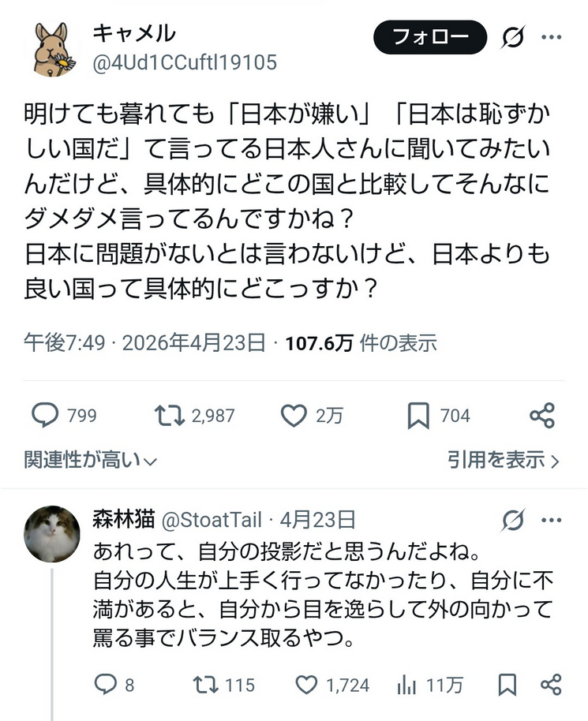The width and height of the screenshot is (588, 721).
Task: Bookmark 森林猫's reply
Action: (507, 685)
